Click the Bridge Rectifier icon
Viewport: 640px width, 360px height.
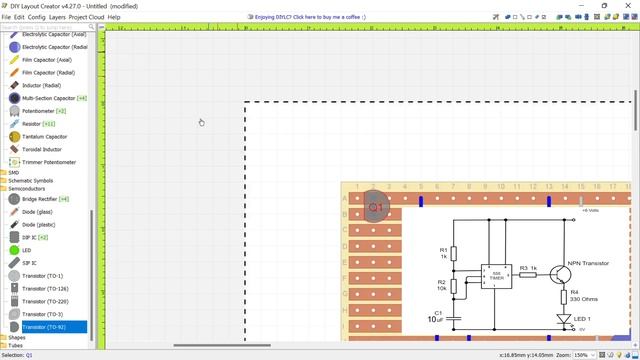[x=14, y=199]
